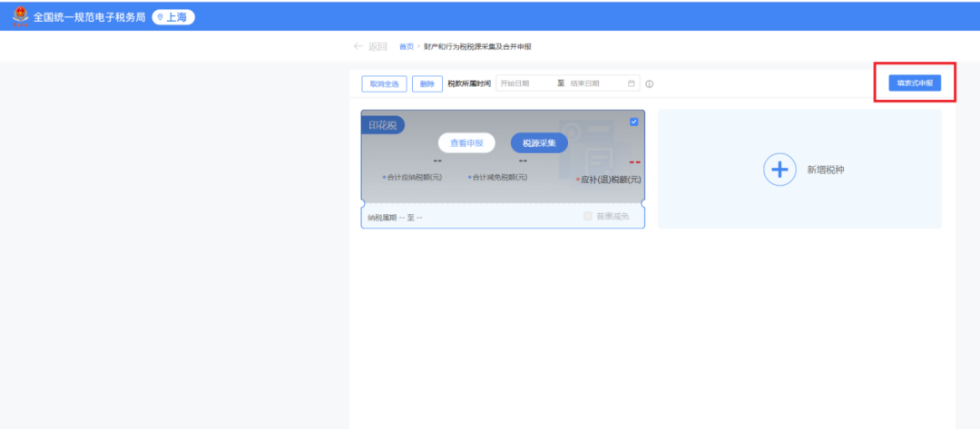Click the 税源采集 button
The height and width of the screenshot is (429, 980).
539,142
